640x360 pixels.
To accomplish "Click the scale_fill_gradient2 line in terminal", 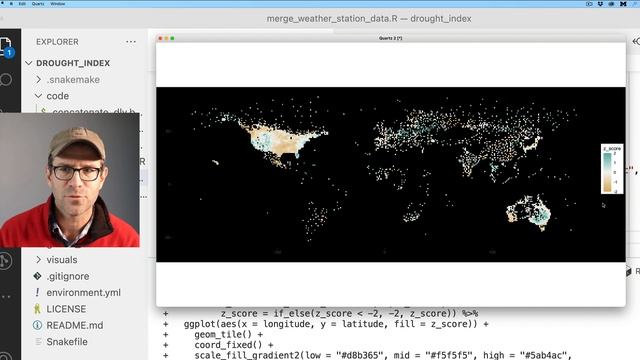I will [x=383, y=355].
